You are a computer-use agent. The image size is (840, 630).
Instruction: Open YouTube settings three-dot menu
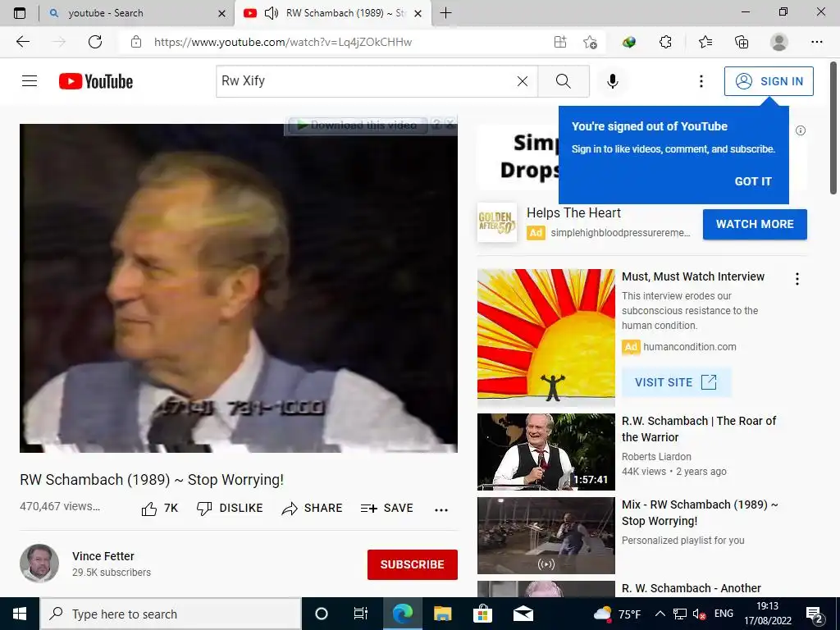(701, 81)
